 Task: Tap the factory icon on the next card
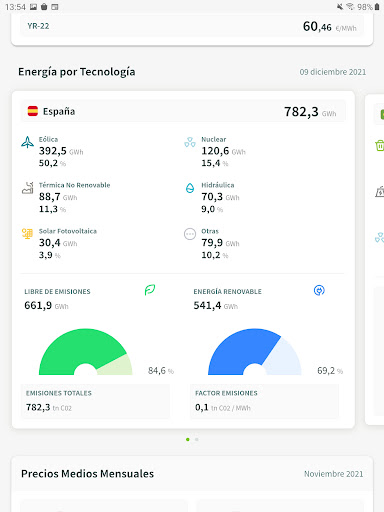click(380, 192)
